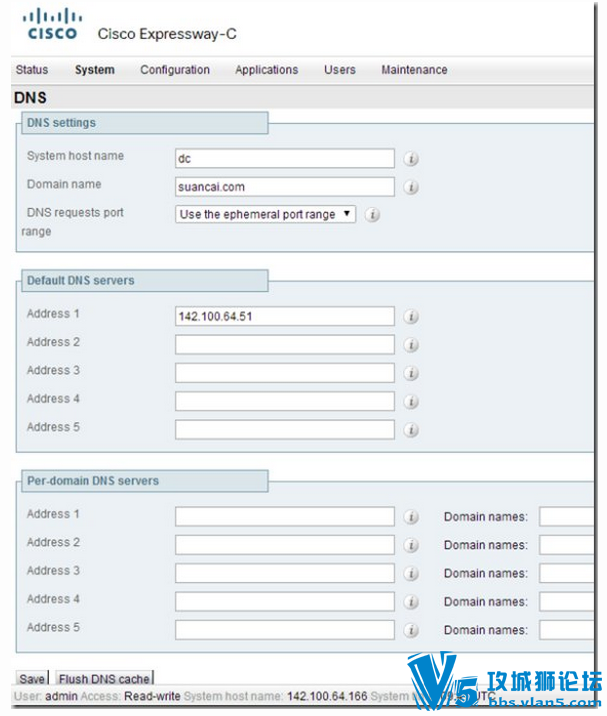607x716 pixels.
Task: Click info icon next to DNS requests port range
Action: point(372,215)
